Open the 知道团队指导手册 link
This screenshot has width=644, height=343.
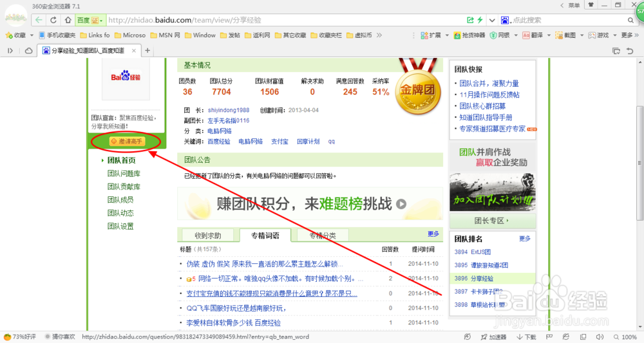coord(486,117)
